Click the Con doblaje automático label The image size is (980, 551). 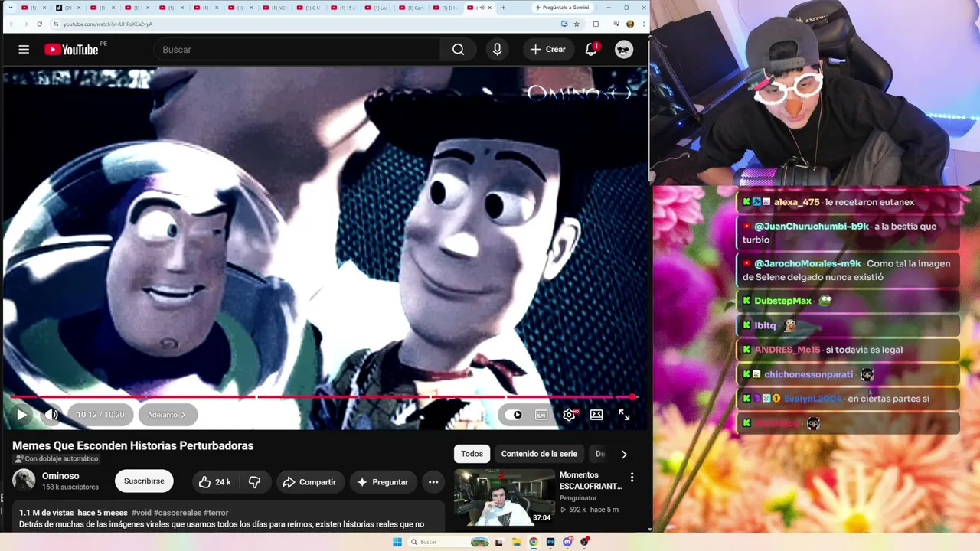pyautogui.click(x=56, y=459)
